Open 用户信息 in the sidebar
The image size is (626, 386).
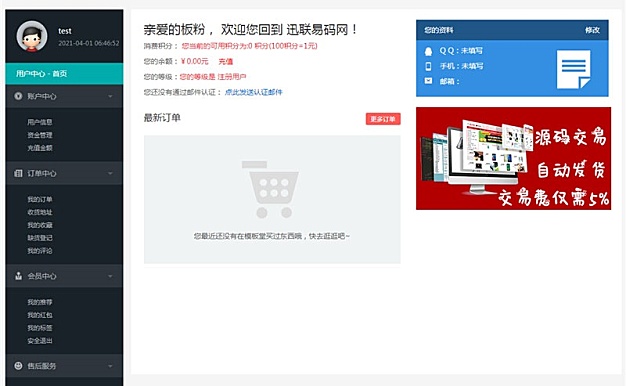coord(40,122)
